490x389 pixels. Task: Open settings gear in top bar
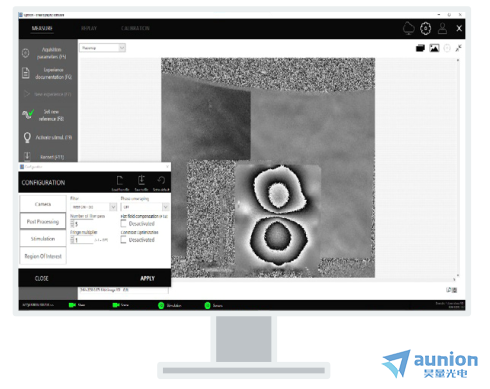426,28
